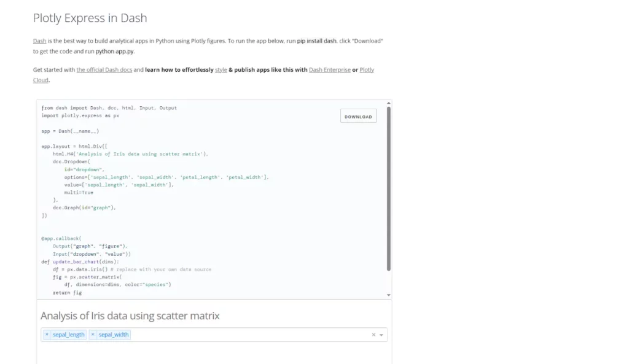The width and height of the screenshot is (629, 364).
Task: Click the "dcc.Graph(id="graph")," code line
Action: point(84,207)
